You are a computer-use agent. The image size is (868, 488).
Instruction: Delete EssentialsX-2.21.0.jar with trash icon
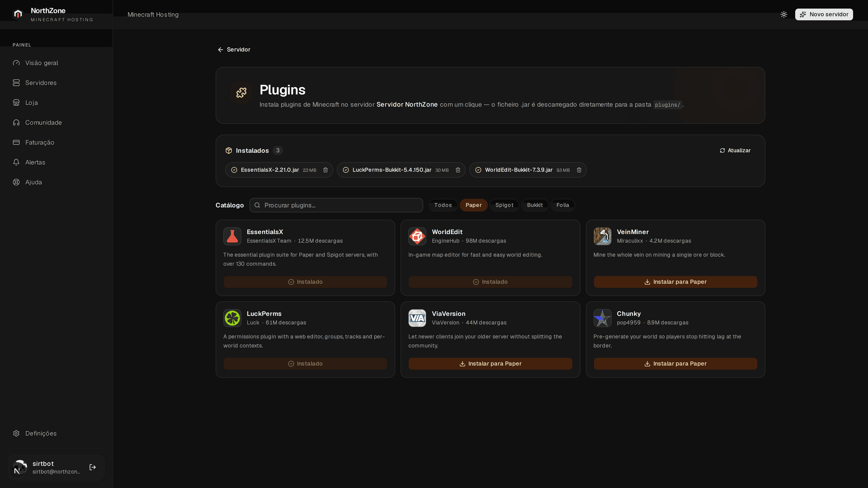coord(325,170)
